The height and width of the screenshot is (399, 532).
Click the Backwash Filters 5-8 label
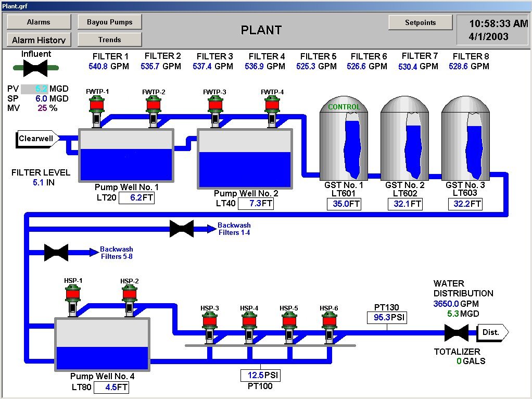[117, 253]
